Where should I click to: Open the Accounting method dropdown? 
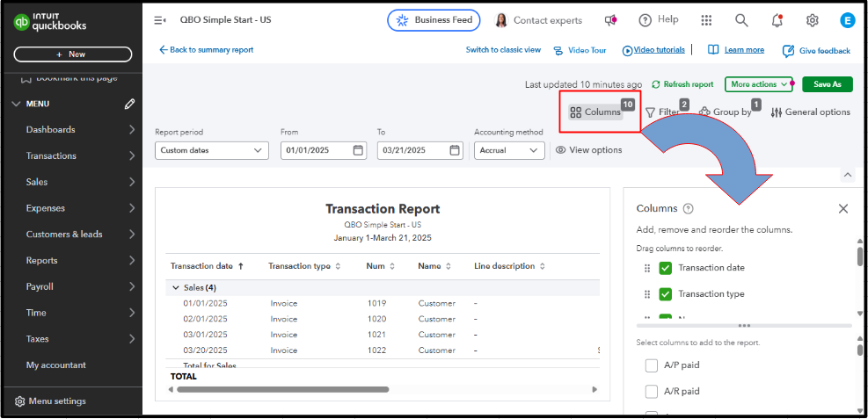click(509, 150)
